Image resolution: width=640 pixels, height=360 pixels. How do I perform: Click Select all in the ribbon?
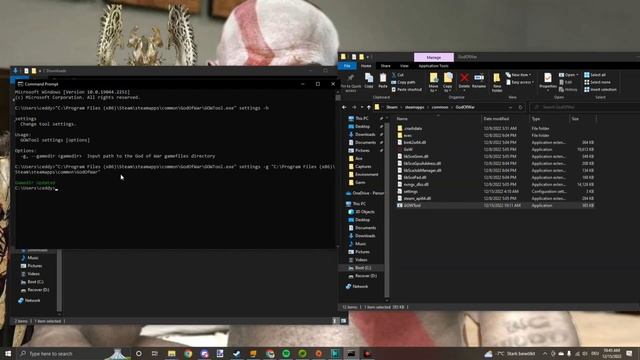595,75
